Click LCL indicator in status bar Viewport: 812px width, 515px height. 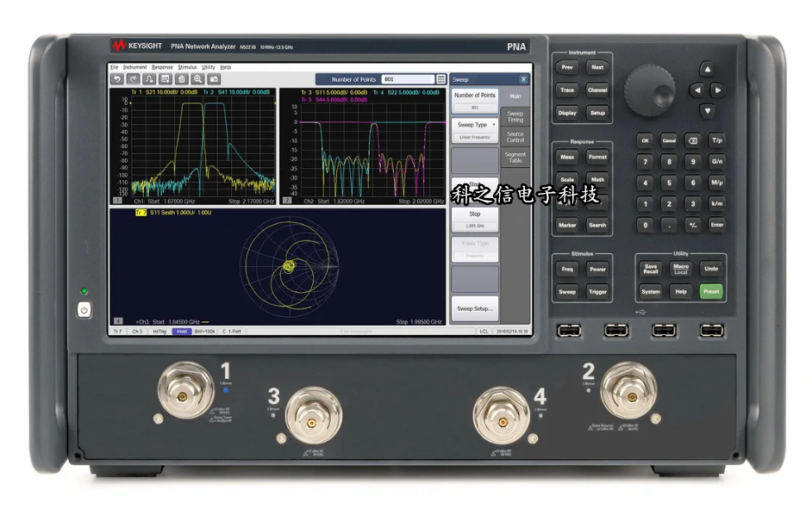(484, 332)
